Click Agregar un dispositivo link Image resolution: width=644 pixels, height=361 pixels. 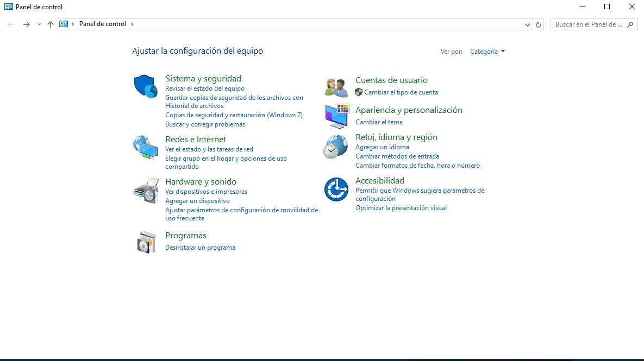[x=198, y=201]
